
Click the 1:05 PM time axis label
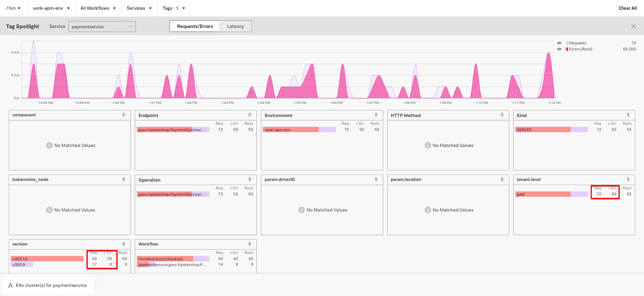300,103
